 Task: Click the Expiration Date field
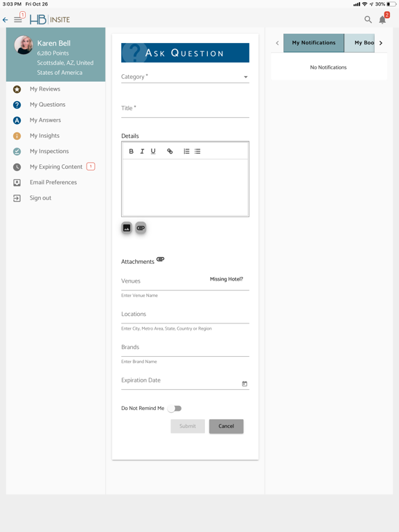coord(185,381)
